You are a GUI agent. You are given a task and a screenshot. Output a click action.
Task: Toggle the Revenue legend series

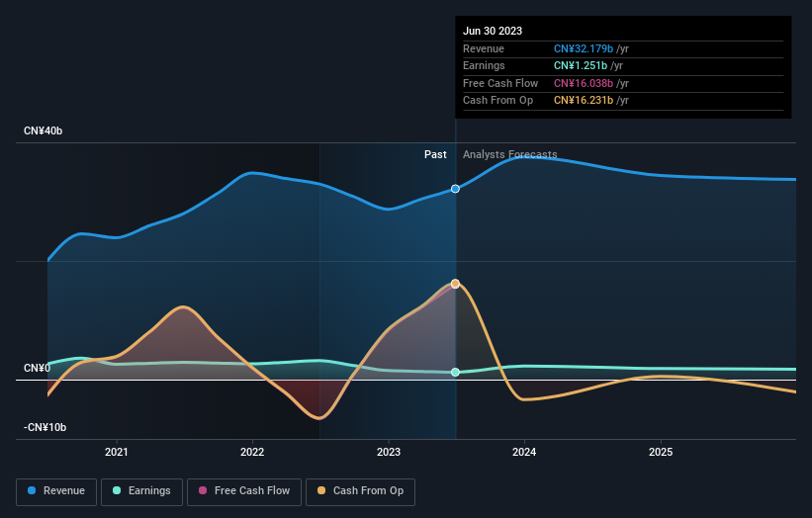(x=56, y=491)
